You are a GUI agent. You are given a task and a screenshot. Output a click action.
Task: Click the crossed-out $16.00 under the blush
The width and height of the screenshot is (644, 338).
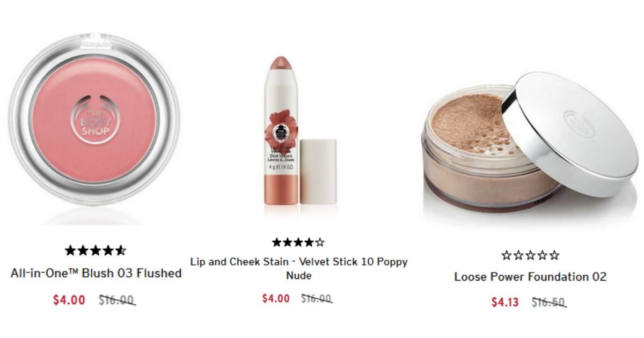coord(116,300)
